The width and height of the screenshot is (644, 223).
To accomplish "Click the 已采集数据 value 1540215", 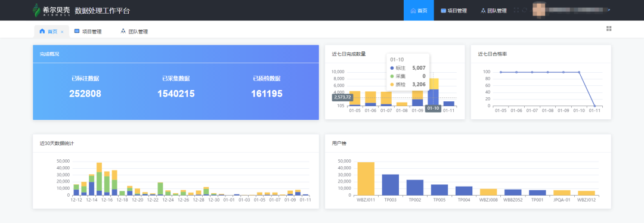I will pos(176,94).
